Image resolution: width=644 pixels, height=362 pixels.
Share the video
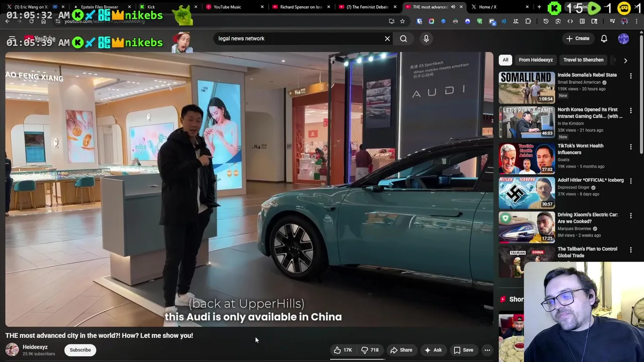[401, 350]
